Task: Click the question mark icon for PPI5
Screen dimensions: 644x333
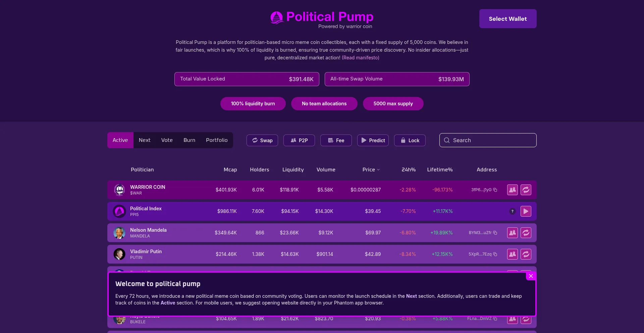Action: [512, 211]
